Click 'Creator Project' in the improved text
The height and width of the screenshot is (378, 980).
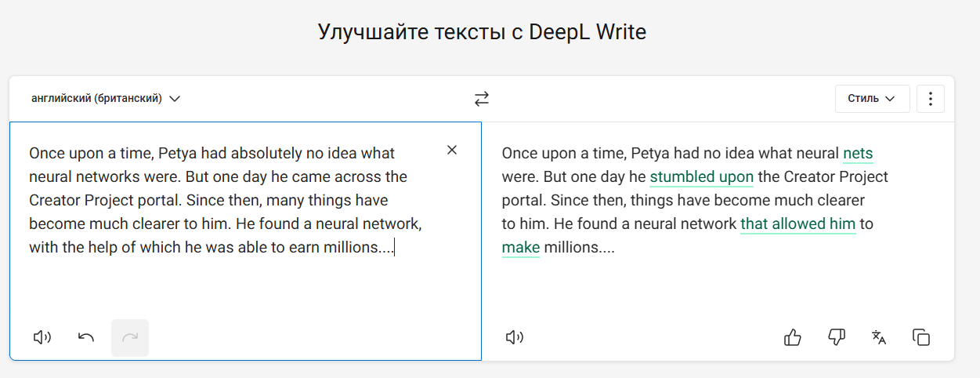click(x=836, y=176)
